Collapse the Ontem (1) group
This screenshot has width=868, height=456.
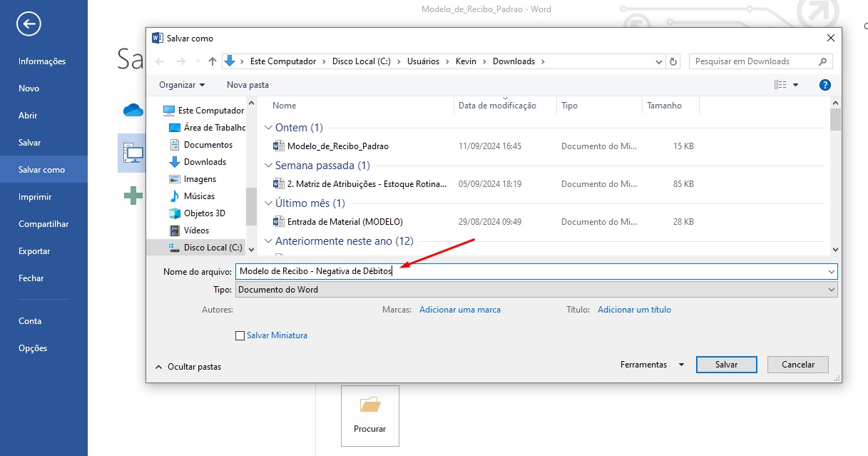(268, 128)
